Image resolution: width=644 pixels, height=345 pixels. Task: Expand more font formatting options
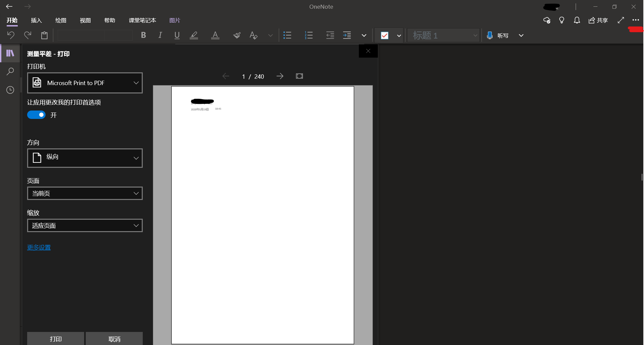pyautogui.click(x=270, y=35)
